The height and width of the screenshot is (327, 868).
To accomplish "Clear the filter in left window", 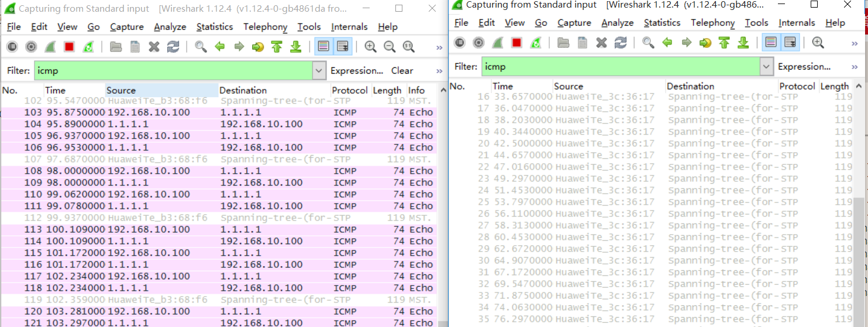I will point(402,71).
